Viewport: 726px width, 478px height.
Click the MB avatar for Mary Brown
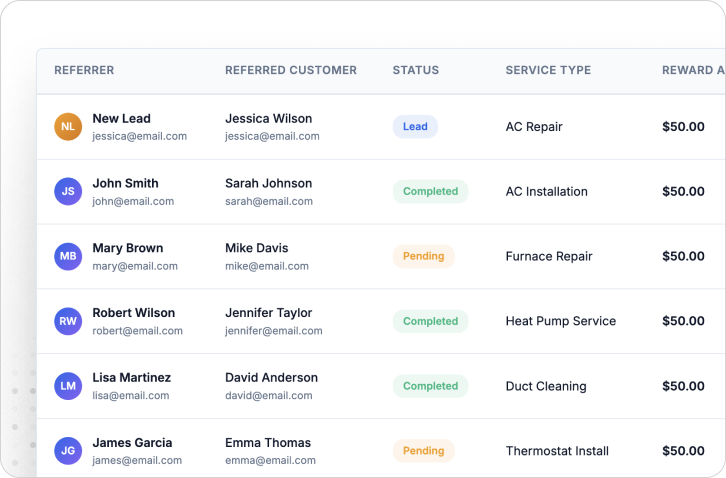pyautogui.click(x=68, y=257)
